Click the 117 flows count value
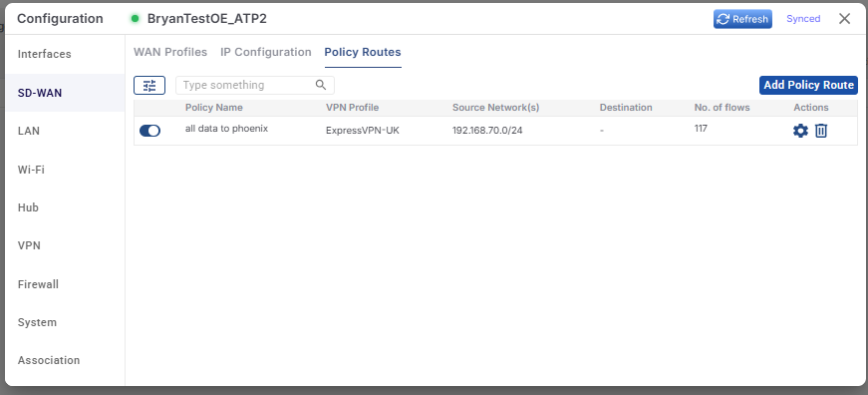This screenshot has width=868, height=395. point(701,129)
